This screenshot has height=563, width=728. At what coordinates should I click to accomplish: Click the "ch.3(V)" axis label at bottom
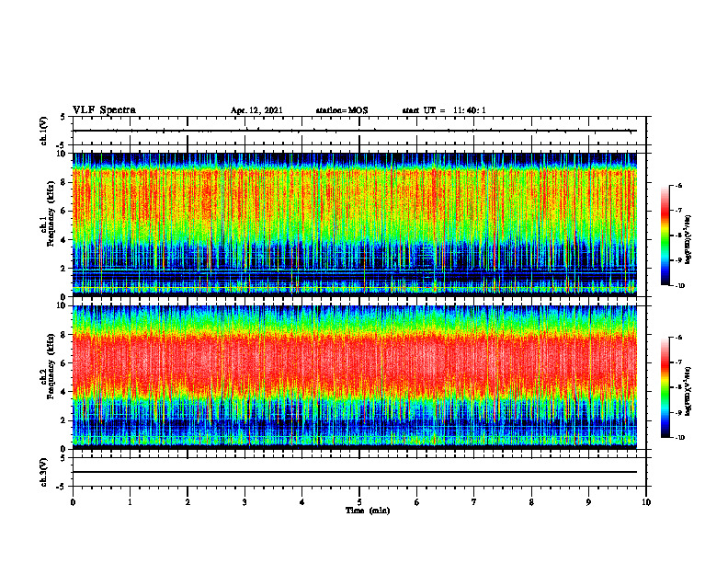pos(43,472)
